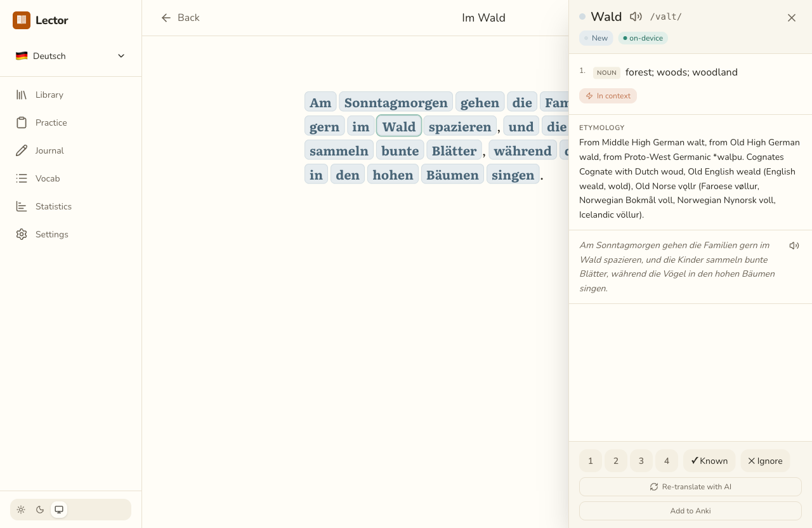
Task: Select the word und
Action: (521, 126)
